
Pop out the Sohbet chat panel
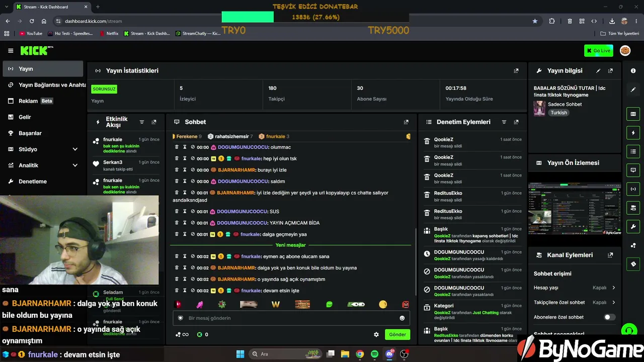406,122
